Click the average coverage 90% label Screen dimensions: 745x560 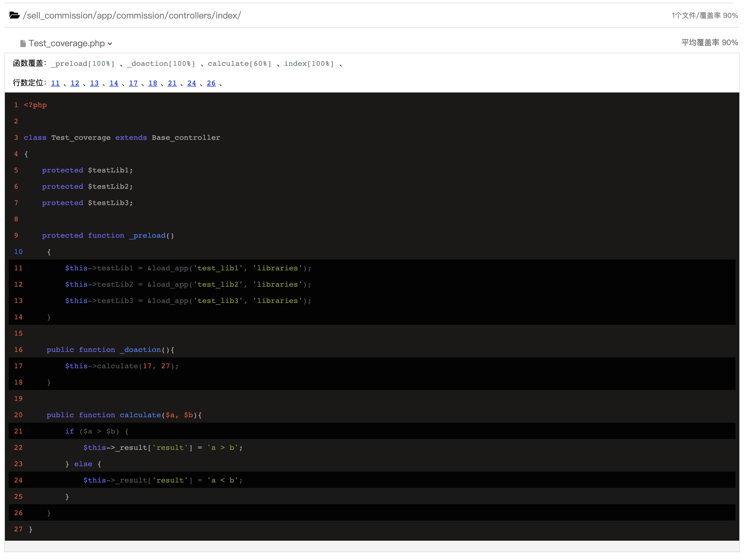[709, 42]
